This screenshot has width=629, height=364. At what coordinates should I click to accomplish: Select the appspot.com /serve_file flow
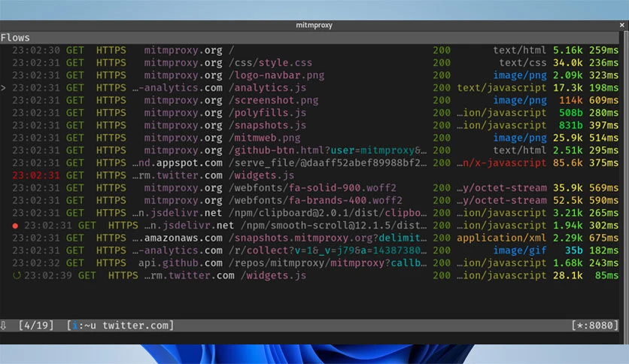point(309,162)
